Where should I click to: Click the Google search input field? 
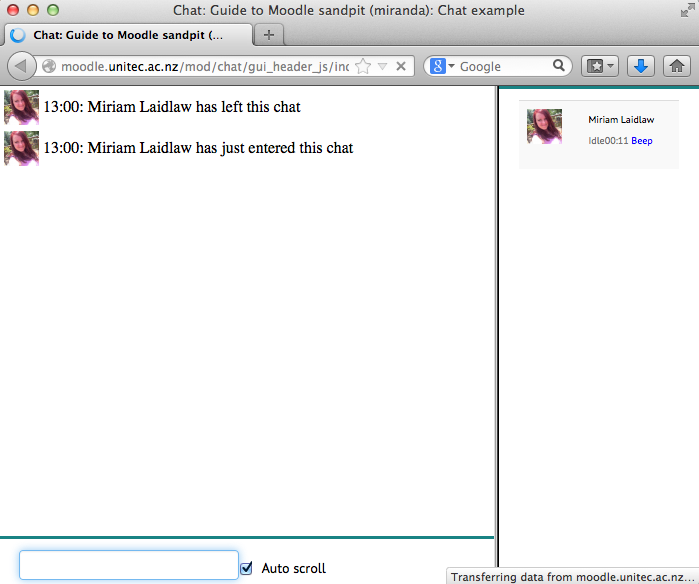[x=505, y=66]
